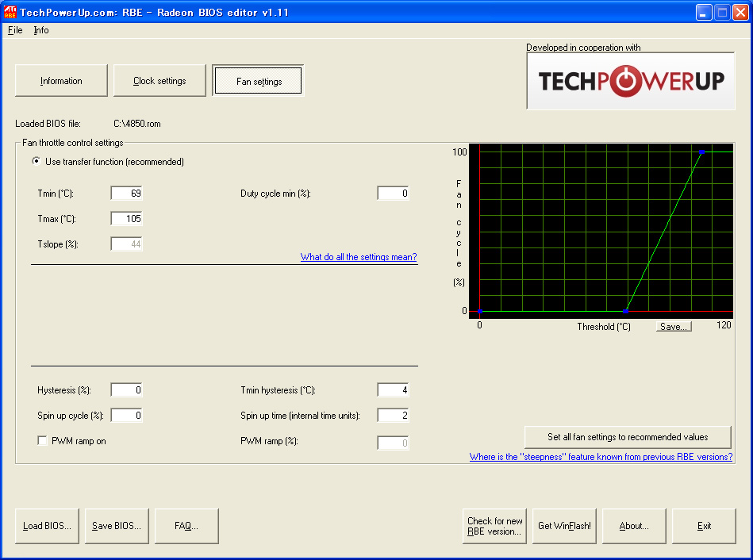753x560 pixels.
Task: Click the Tmax (°C) input field
Action: 127,219
